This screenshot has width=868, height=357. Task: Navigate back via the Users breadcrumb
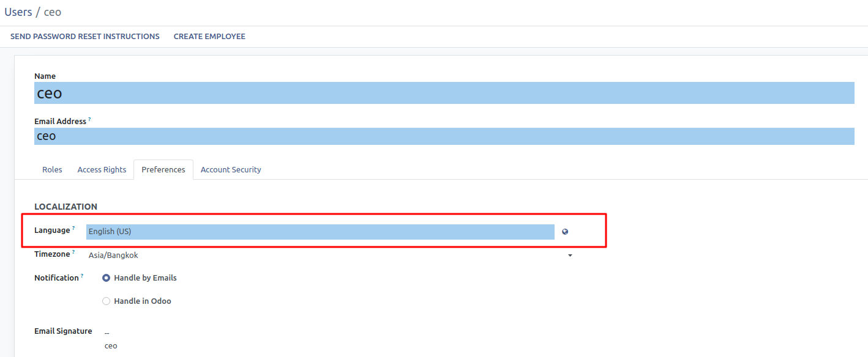click(x=18, y=12)
